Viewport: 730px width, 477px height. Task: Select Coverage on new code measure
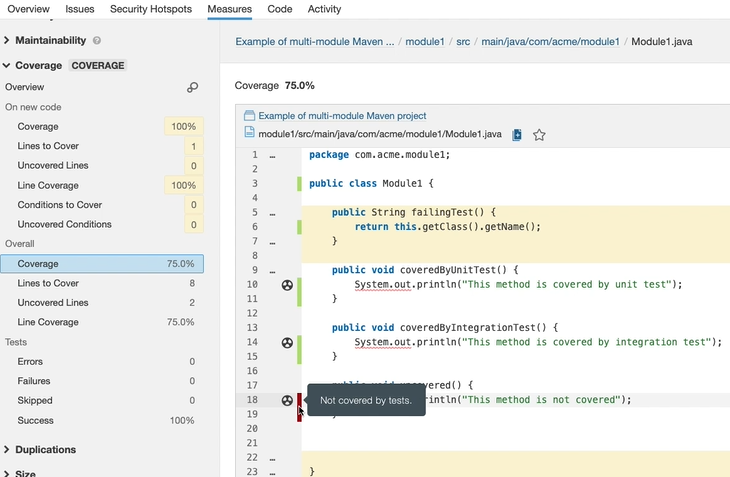(102, 127)
